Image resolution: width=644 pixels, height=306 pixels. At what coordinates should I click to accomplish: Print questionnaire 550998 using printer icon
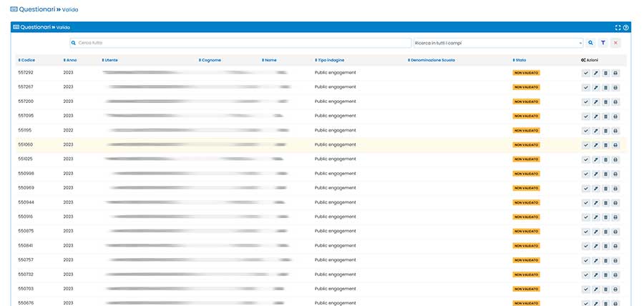click(x=615, y=174)
